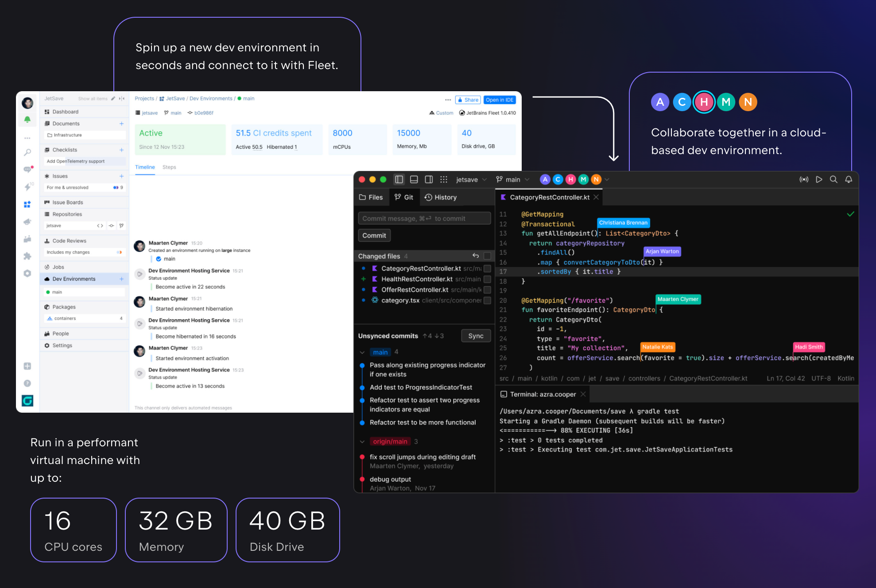Click the user avatar in the Space sidebar

27,103
